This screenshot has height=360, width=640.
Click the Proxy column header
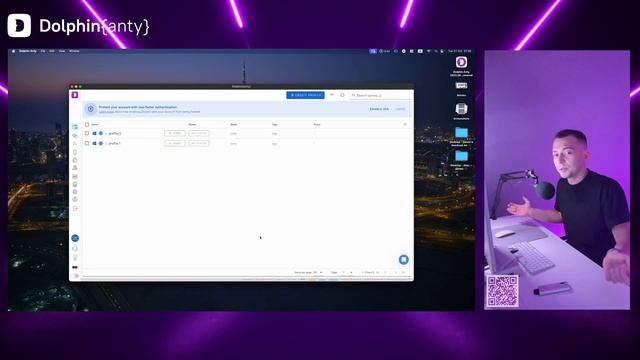(x=317, y=124)
